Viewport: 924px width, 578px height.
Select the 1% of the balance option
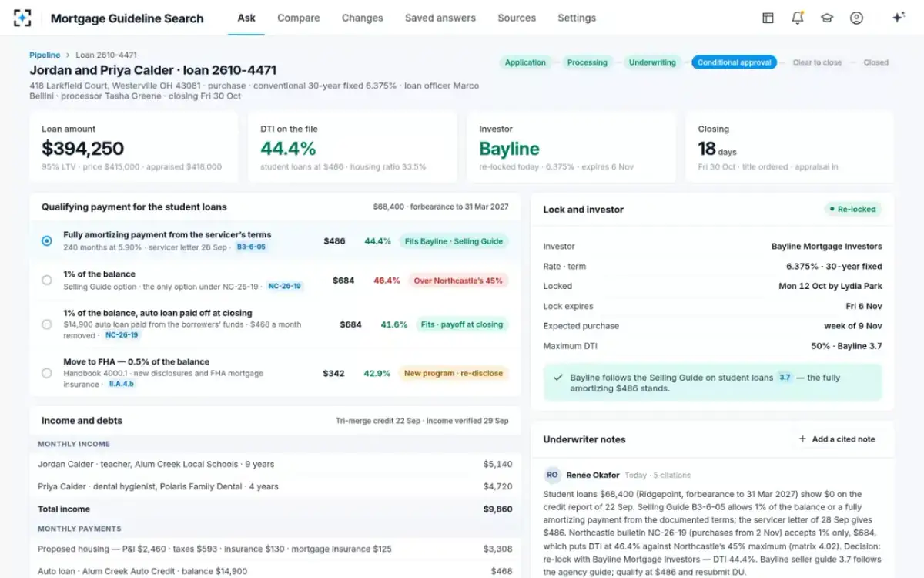click(x=47, y=281)
